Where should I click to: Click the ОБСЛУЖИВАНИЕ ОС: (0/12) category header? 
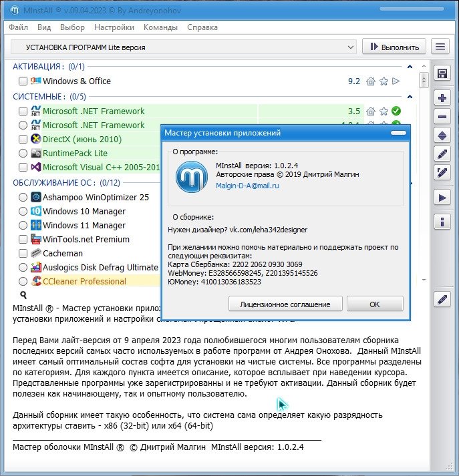click(x=66, y=182)
